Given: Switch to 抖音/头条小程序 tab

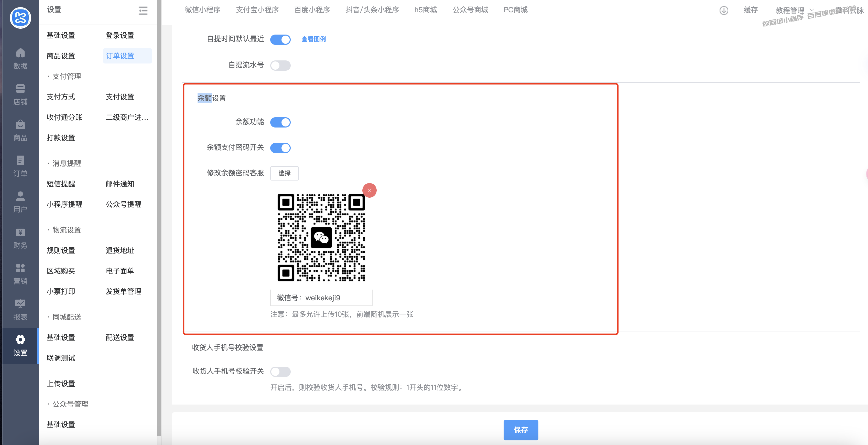Looking at the screenshot, I should tap(372, 10).
